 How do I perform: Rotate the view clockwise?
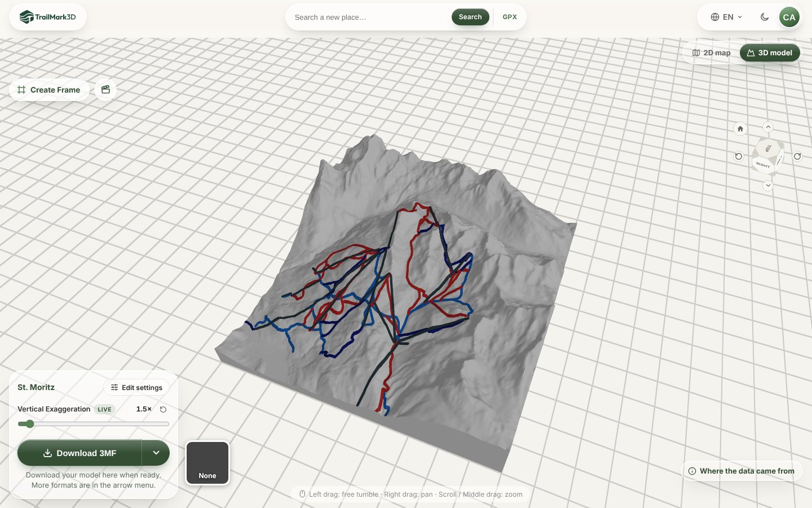click(x=797, y=156)
